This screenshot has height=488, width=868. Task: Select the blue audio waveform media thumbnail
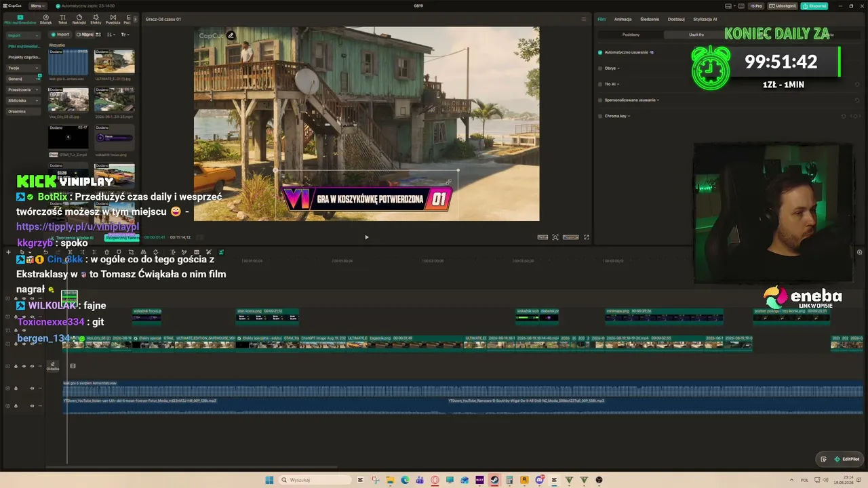click(68, 62)
